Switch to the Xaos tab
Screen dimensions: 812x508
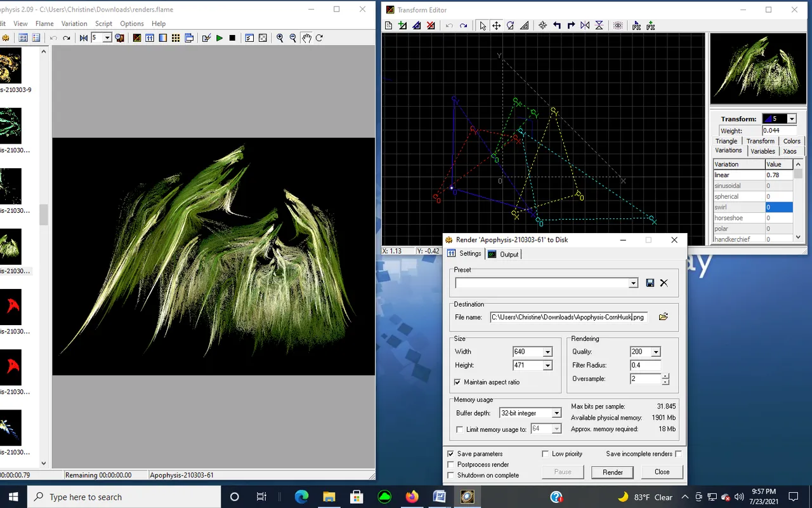click(790, 151)
